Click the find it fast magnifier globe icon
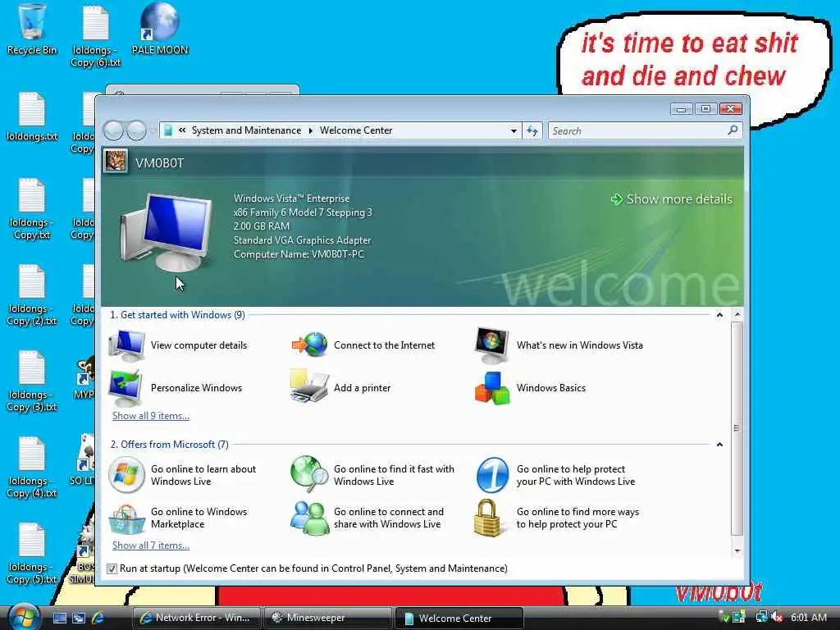This screenshot has height=630, width=840. coord(309,474)
